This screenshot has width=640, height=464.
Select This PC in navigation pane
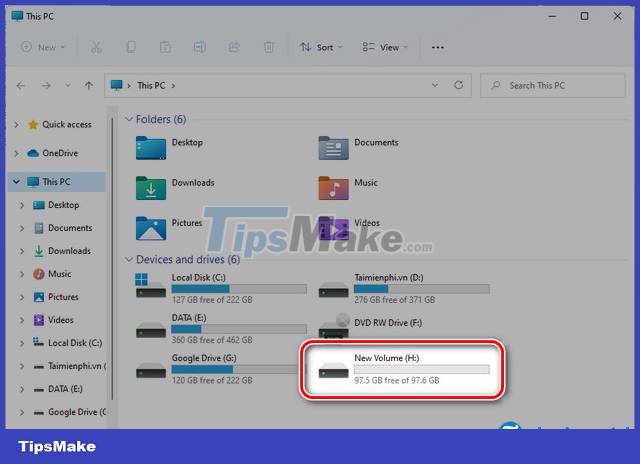tap(57, 182)
